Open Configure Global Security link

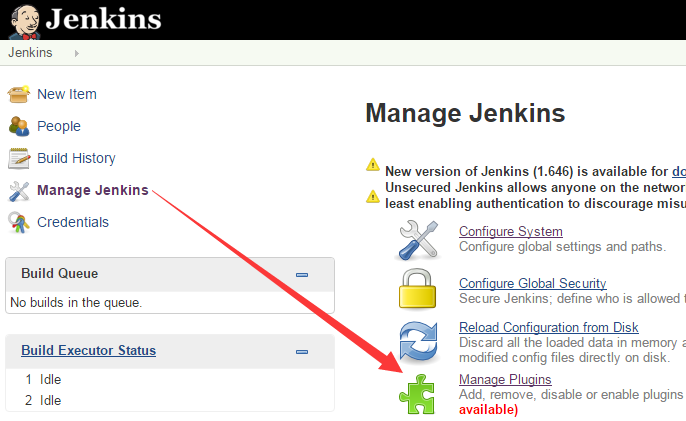coord(532,283)
